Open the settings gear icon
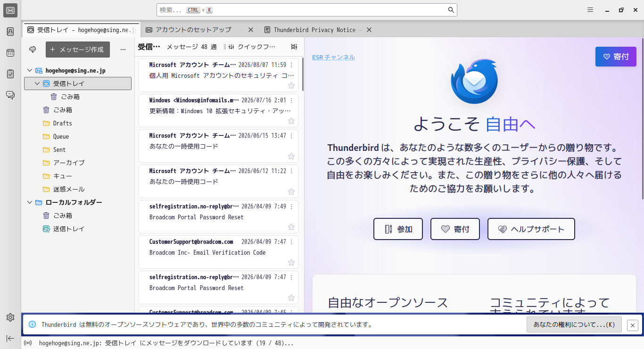The width and height of the screenshot is (644, 349). (10, 317)
